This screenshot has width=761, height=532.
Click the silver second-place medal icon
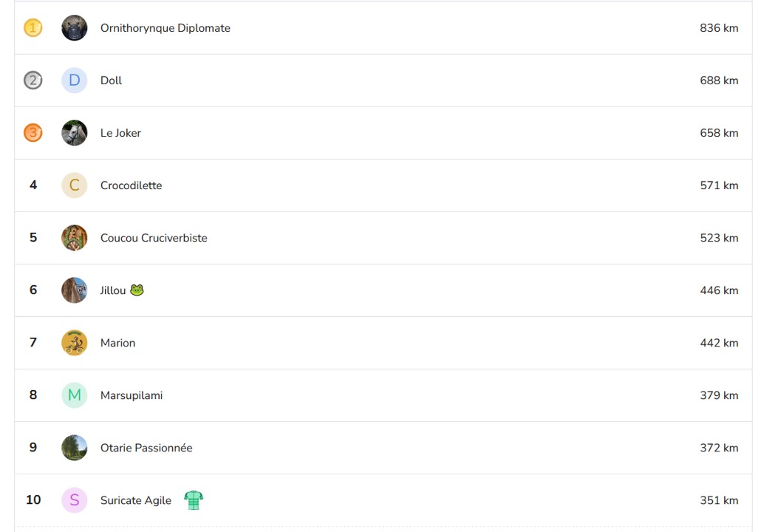[x=33, y=81]
